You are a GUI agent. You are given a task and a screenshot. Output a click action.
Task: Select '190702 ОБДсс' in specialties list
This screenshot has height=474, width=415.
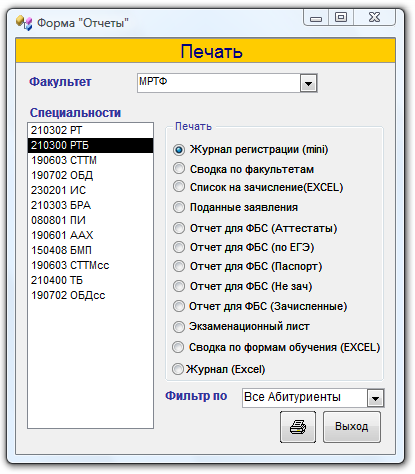pyautogui.click(x=90, y=295)
